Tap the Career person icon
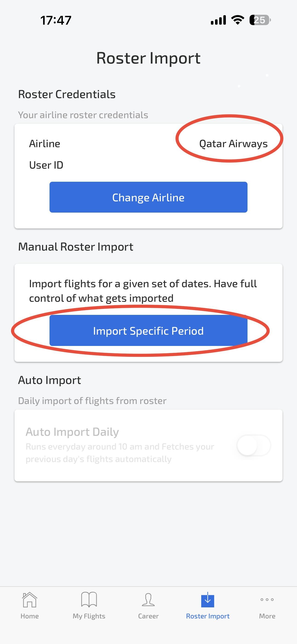 coord(148,600)
